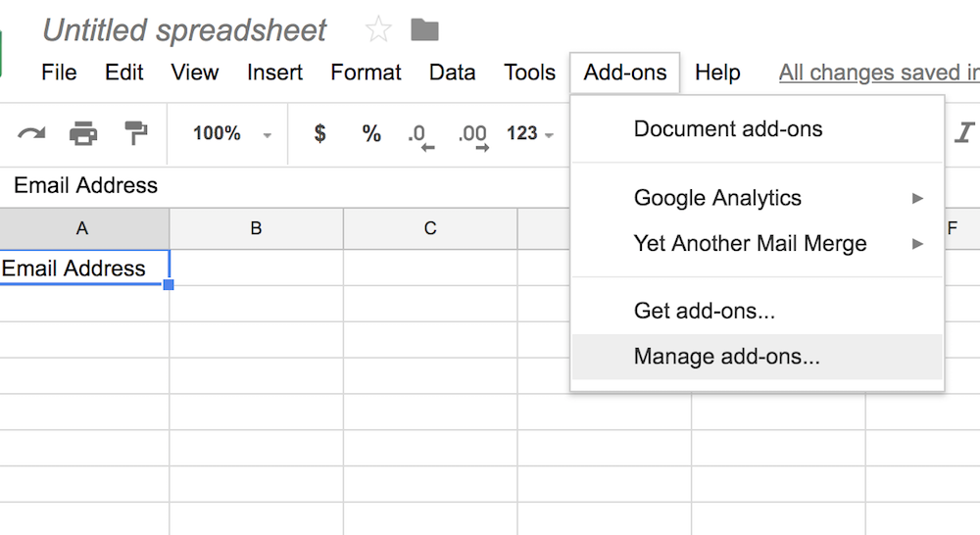Increase decimal places button
The width and height of the screenshot is (980, 535).
472,135
